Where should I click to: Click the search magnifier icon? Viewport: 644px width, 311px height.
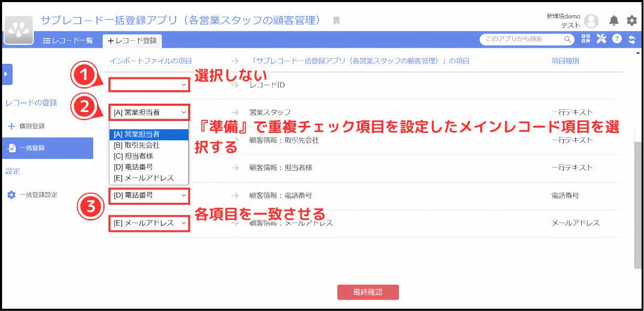(567, 39)
